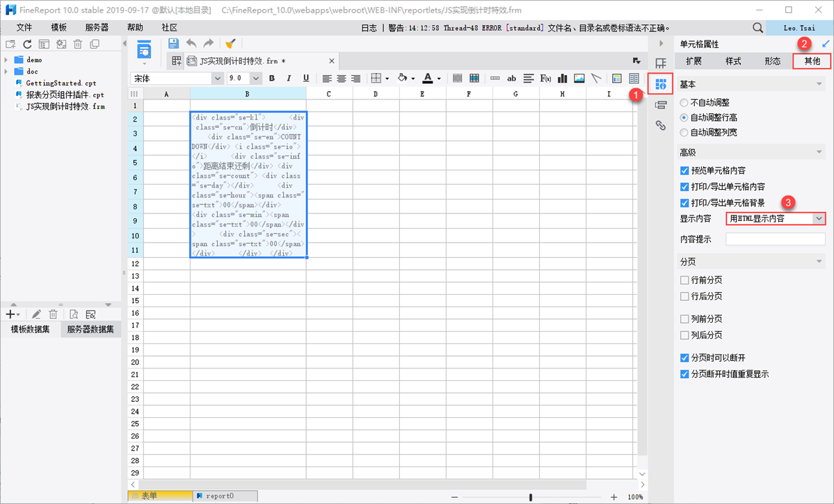Expand the demo folder
The width and height of the screenshot is (834, 504).
[x=6, y=60]
